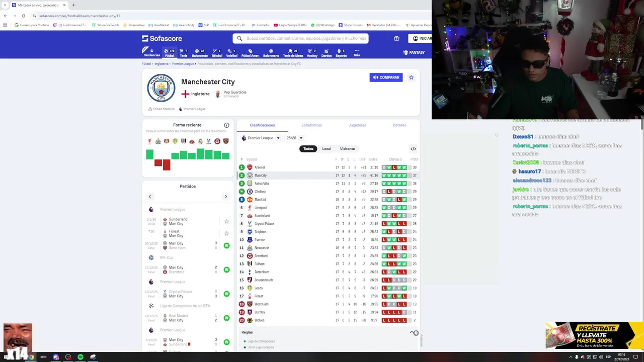Click the Arsenal crest in standings

click(x=250, y=167)
